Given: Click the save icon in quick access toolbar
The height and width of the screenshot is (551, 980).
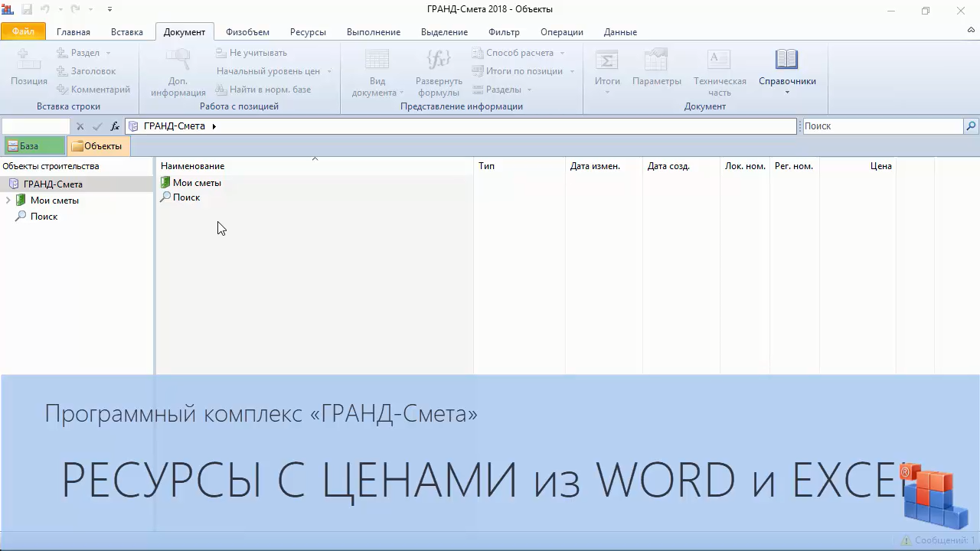Looking at the screenshot, I should click(27, 10).
